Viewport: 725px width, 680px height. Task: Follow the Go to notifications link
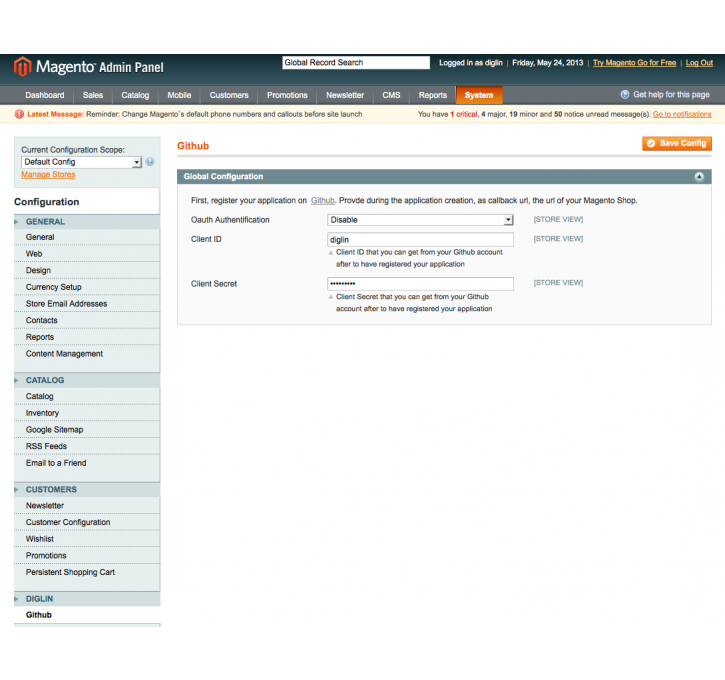coord(682,114)
